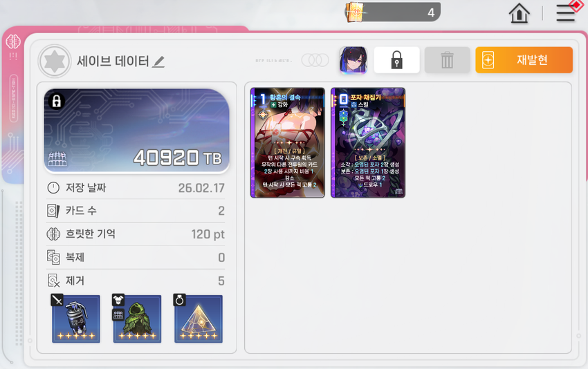The width and height of the screenshot is (588, 369).
Task: Click the 제거 count row
Action: [136, 281]
